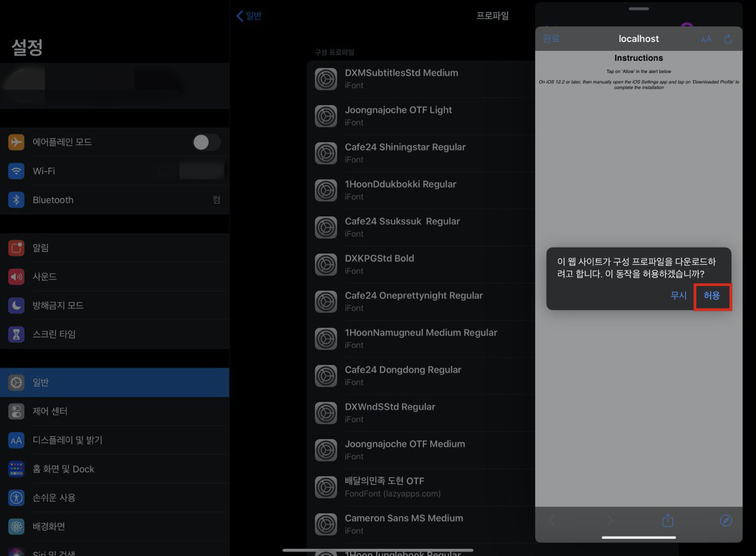Click the Do Not Disturb (방해금지 모드) moon icon

(17, 305)
